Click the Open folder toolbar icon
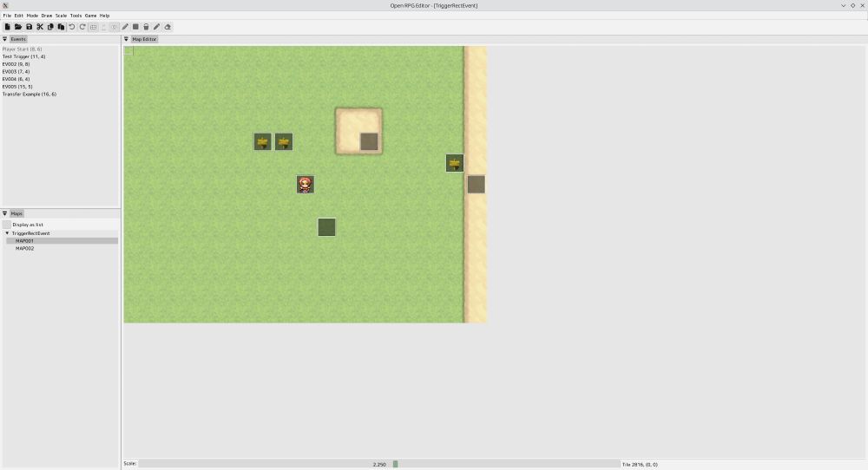This screenshot has height=470, width=868. click(x=18, y=27)
